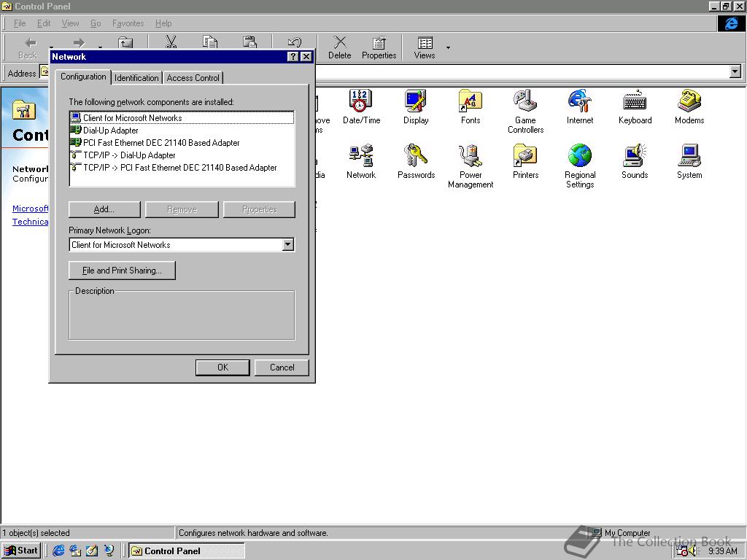Click OK in Network dialog

[x=222, y=367]
